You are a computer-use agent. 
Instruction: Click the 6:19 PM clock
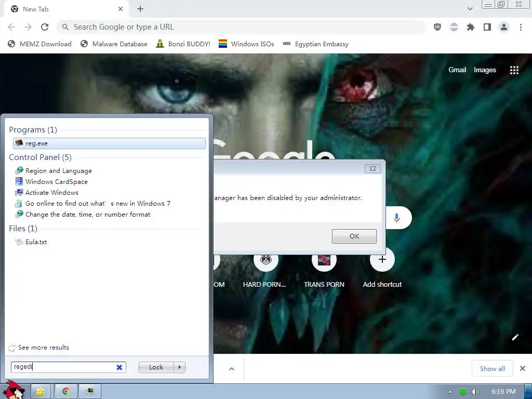tap(503, 392)
